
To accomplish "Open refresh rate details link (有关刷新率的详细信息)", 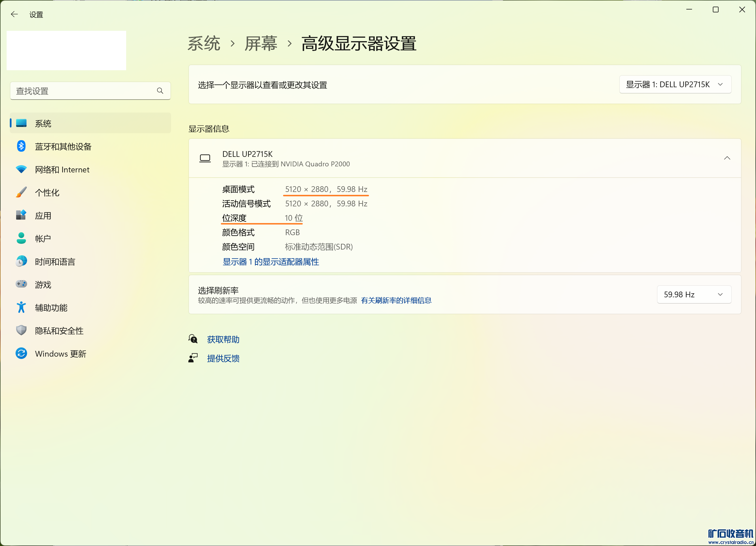I will point(396,300).
